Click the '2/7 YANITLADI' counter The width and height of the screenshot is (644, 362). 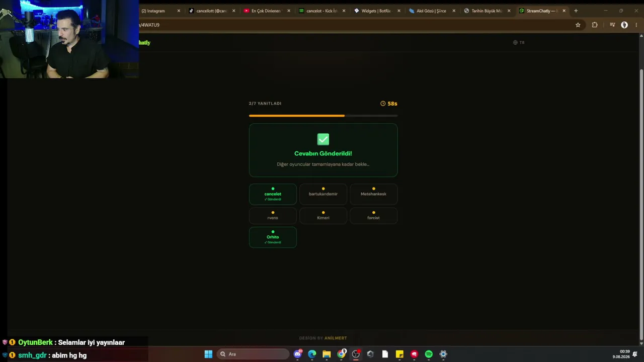(x=265, y=104)
